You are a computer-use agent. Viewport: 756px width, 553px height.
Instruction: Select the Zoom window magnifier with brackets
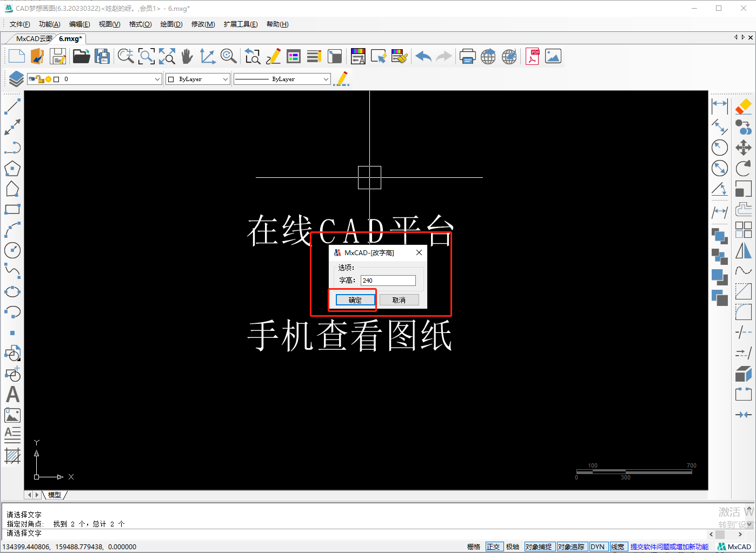pyautogui.click(x=147, y=56)
